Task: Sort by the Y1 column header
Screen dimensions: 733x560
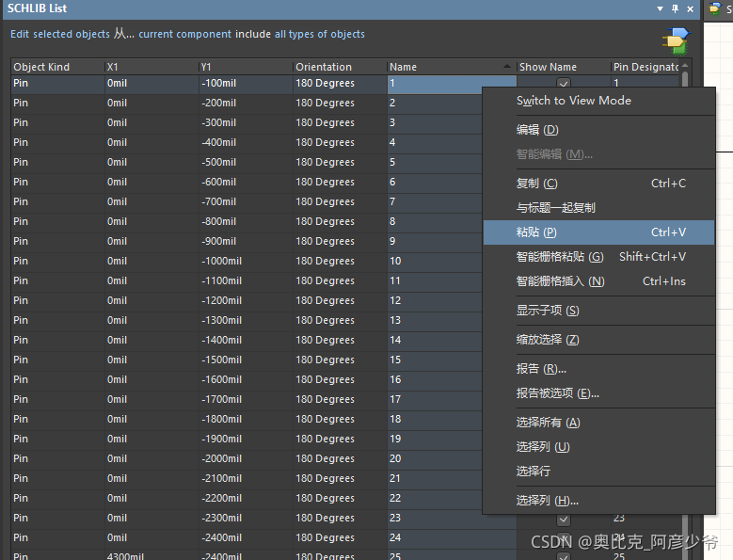Action: tap(247, 67)
